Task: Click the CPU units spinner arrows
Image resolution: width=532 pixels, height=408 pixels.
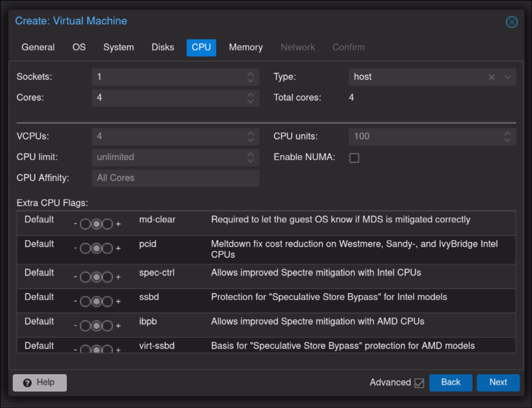Action: point(507,137)
